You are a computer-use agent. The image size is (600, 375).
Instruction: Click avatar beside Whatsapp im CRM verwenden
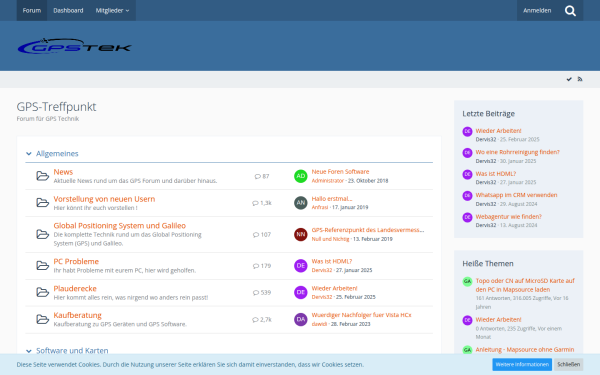pos(467,196)
